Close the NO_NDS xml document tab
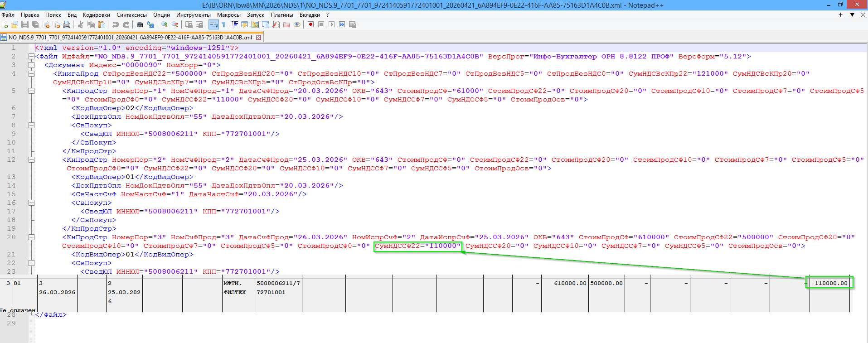 point(259,38)
